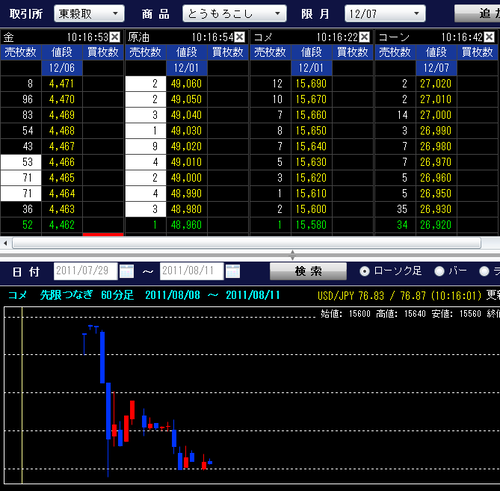Image resolution: width=500 pixels, height=491 pixels.
Task: Click the end date field 2011/08/11
Action: [192, 271]
